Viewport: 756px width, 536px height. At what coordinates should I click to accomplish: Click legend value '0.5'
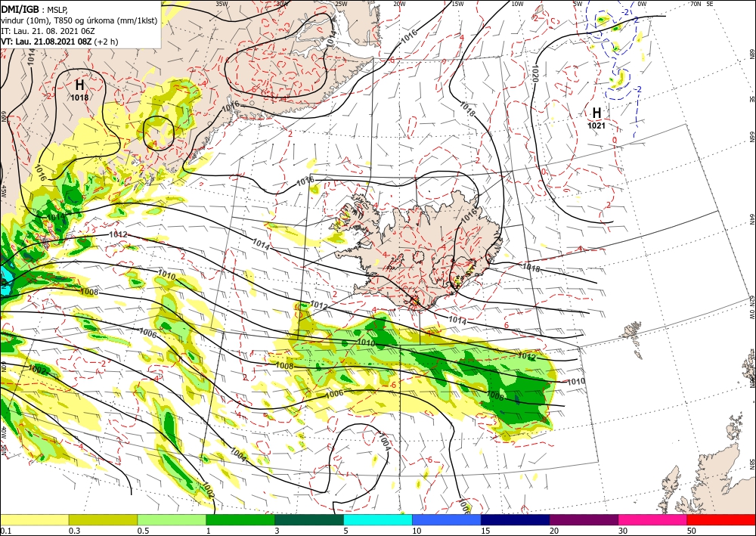coord(143,531)
